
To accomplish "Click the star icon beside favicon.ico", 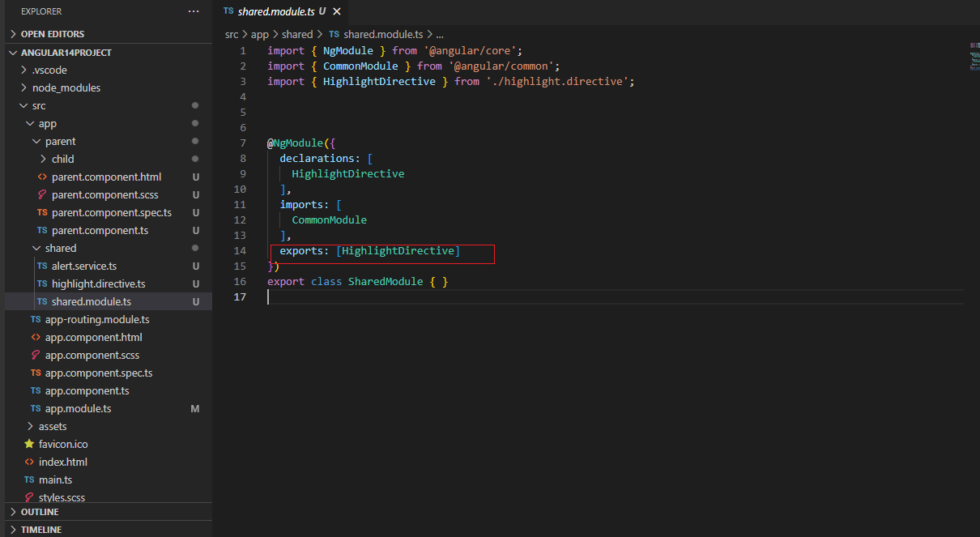I will [x=29, y=444].
